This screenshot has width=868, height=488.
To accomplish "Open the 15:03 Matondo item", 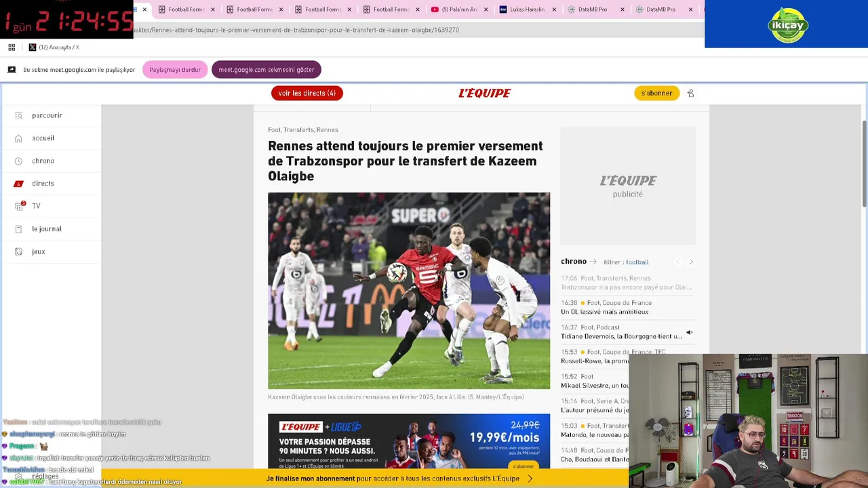I will point(595,430).
